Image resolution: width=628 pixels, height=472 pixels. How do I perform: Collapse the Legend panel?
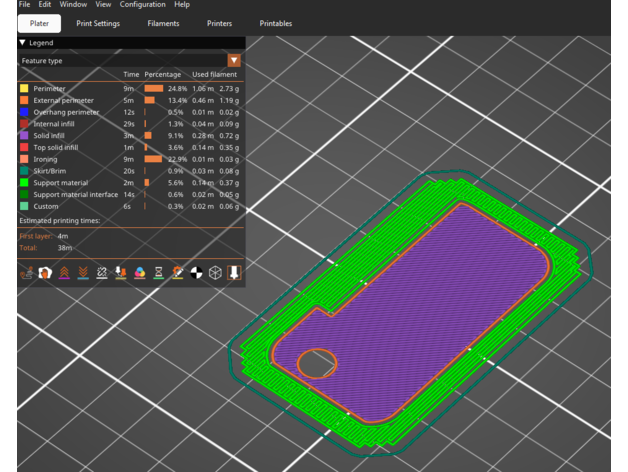coord(23,43)
